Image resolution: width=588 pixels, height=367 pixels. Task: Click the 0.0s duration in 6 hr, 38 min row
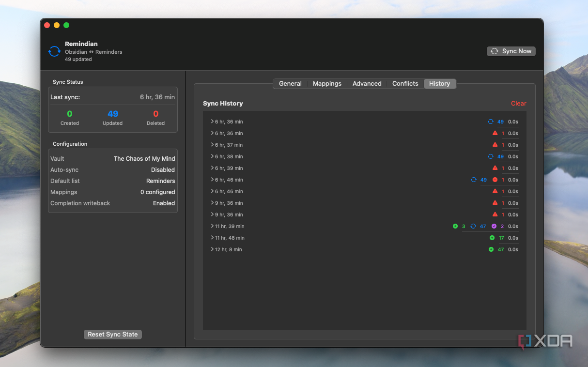(x=513, y=156)
